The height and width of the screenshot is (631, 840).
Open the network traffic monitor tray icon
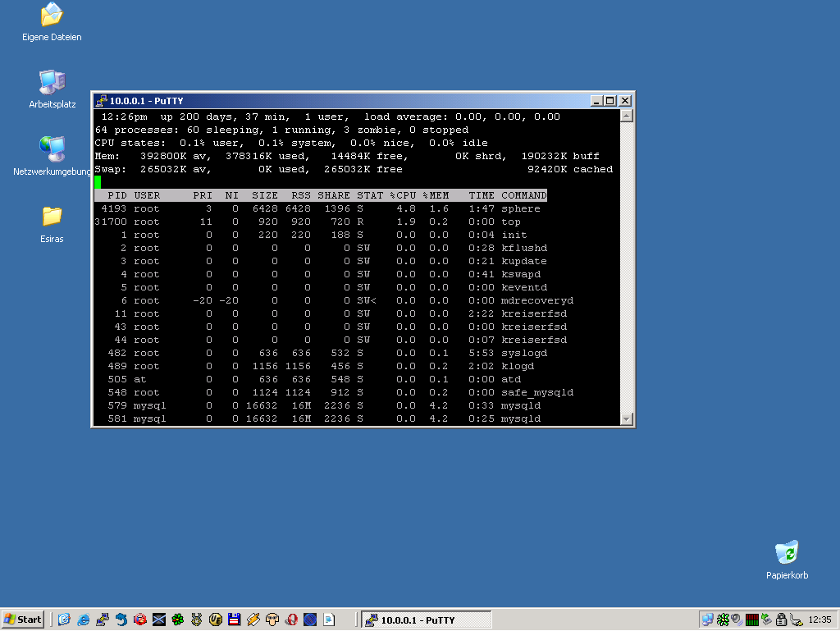pos(751,620)
